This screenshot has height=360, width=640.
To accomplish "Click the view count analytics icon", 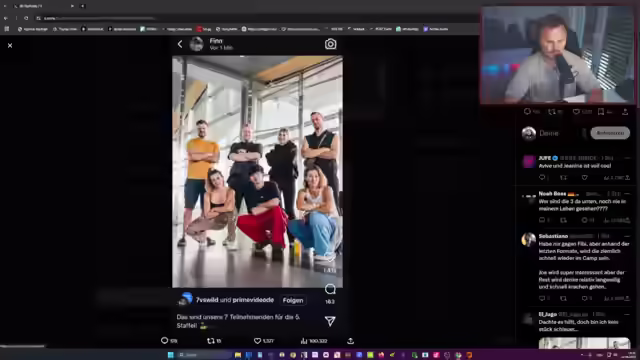I will [x=304, y=340].
